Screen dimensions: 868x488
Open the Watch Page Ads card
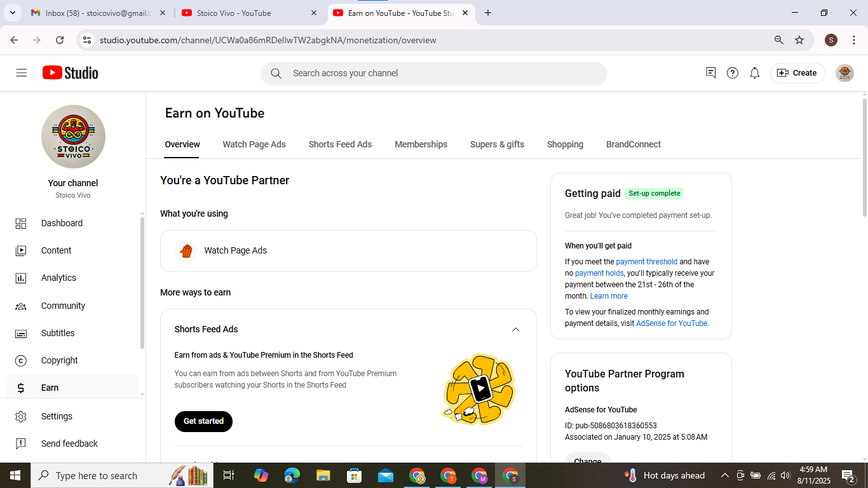click(x=348, y=251)
